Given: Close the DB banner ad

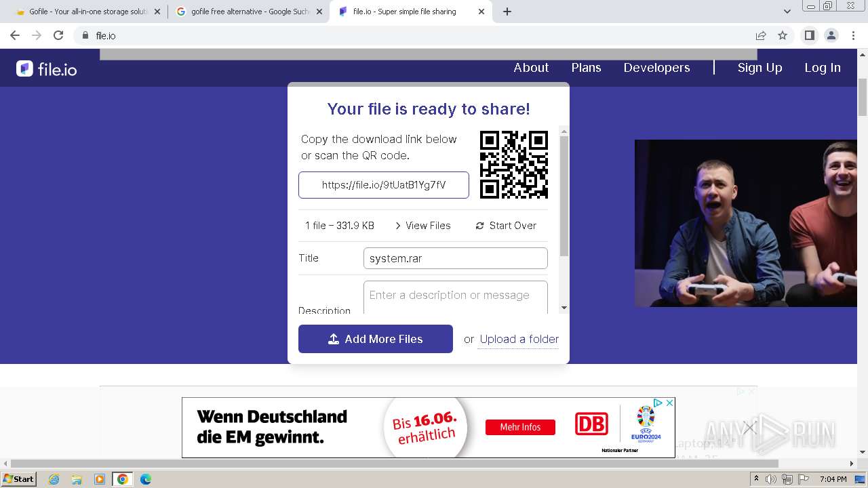Looking at the screenshot, I should tap(669, 403).
